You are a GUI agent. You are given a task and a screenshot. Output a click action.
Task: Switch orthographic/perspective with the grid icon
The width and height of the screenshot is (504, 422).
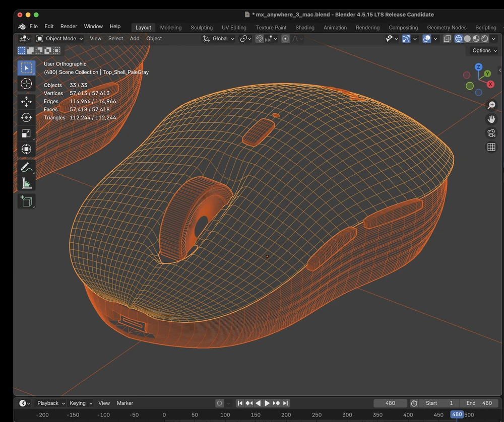click(491, 147)
